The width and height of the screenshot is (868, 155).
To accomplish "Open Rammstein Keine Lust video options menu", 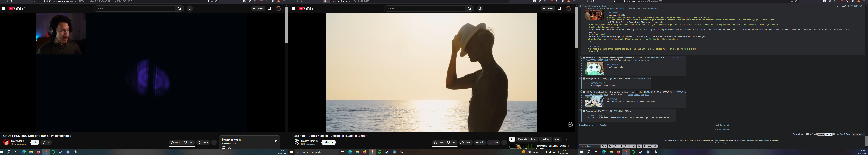I will click(569, 146).
